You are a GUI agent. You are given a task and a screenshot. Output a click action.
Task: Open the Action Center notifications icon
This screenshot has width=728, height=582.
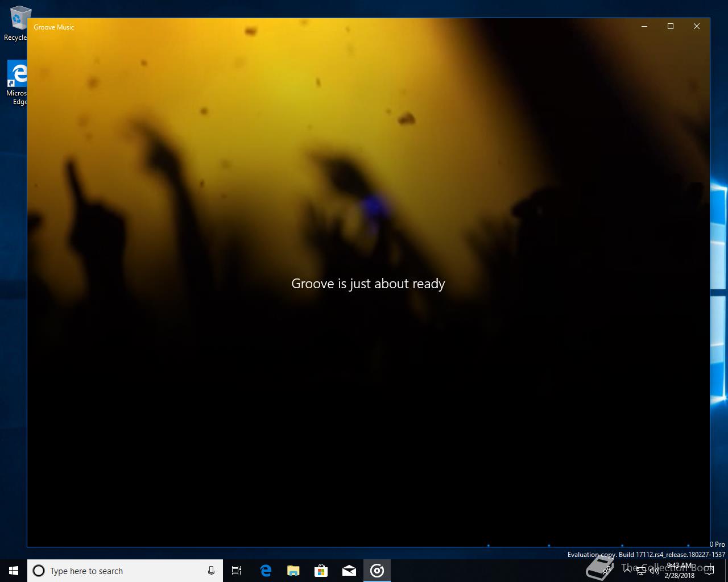tap(709, 571)
